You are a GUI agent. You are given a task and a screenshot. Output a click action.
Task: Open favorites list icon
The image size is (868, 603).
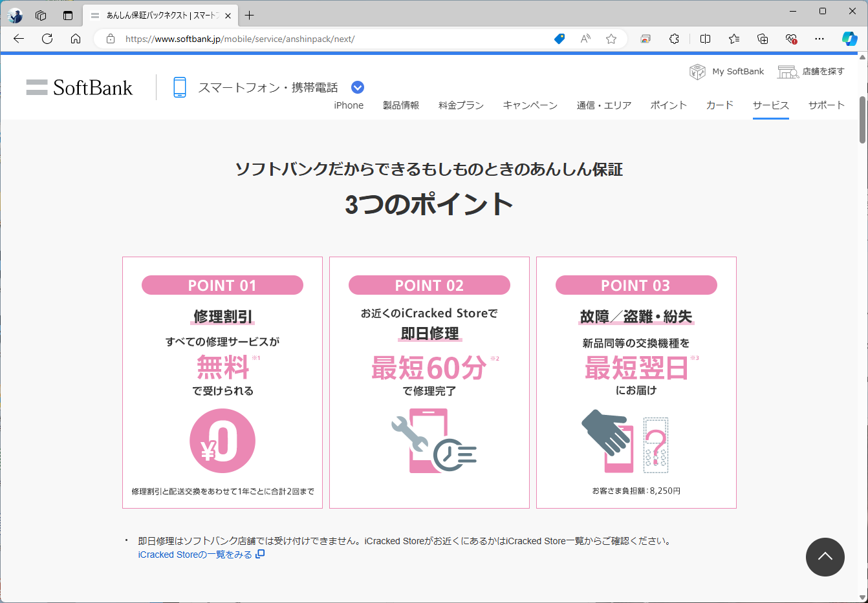734,39
